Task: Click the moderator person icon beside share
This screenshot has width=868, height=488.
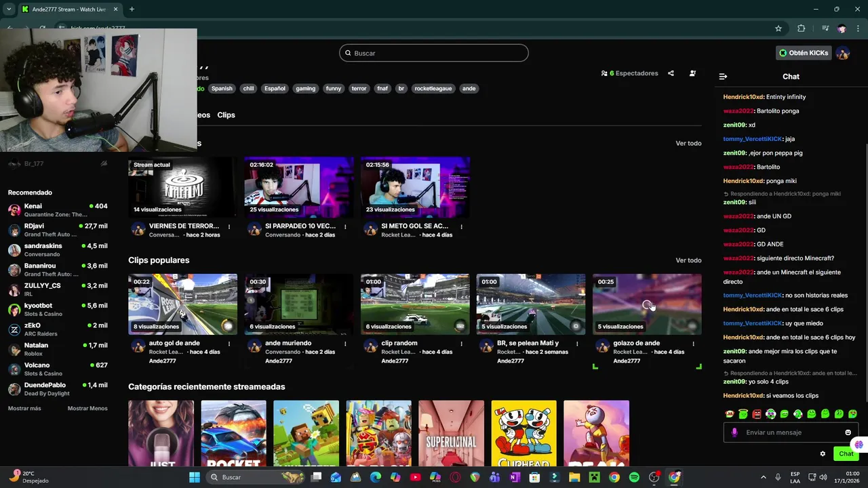Action: click(692, 73)
